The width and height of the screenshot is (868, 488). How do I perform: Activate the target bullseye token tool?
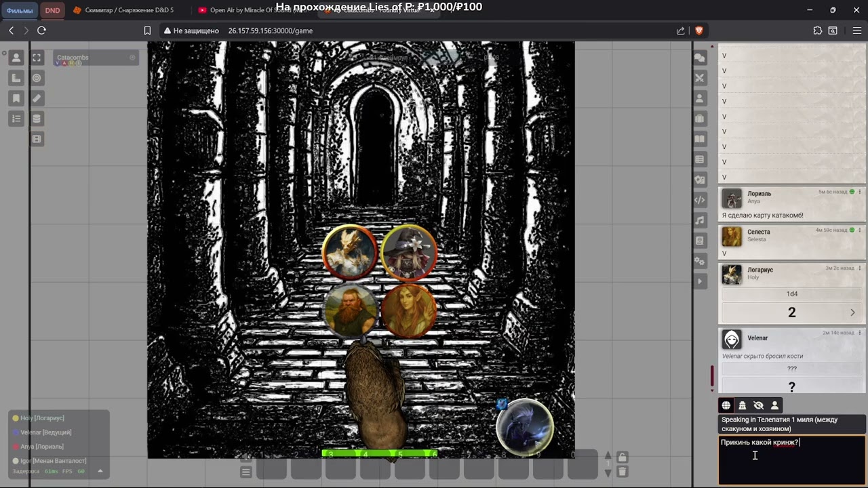click(37, 79)
